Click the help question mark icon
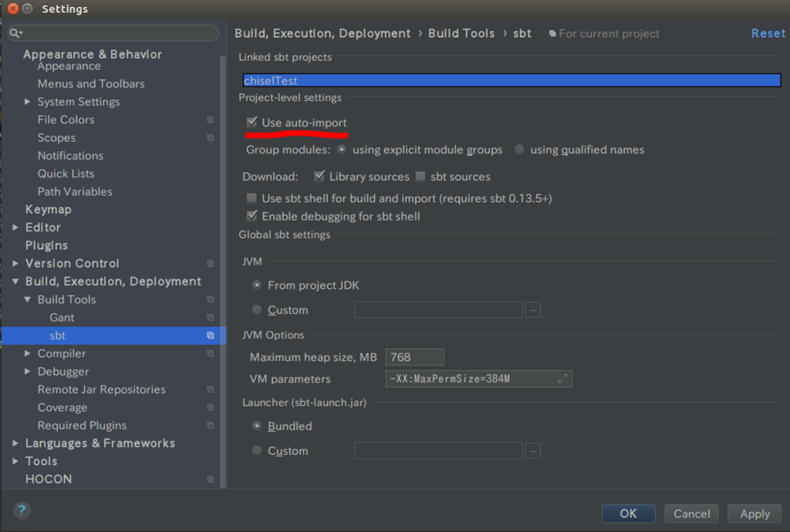 [22, 511]
